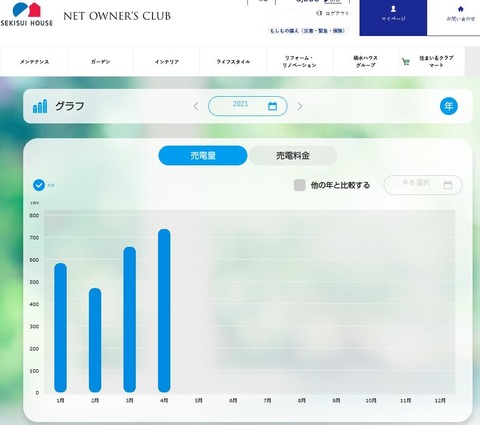This screenshot has width=480, height=425.
Task: Open ライフスタイル menu
Action: [x=233, y=62]
